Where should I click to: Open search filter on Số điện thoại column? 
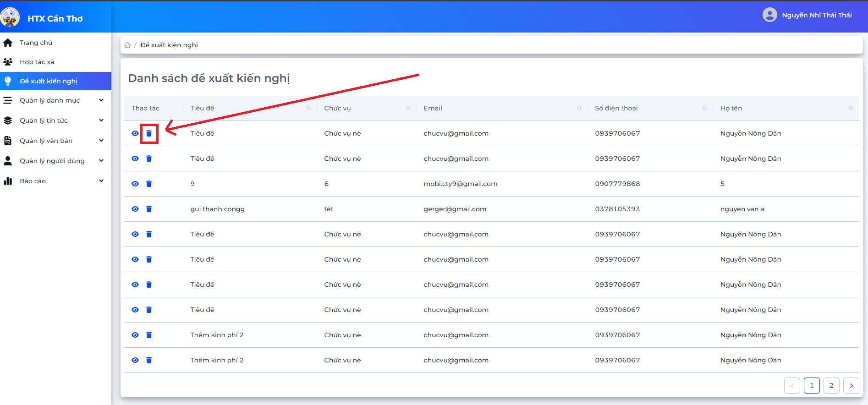click(x=705, y=108)
